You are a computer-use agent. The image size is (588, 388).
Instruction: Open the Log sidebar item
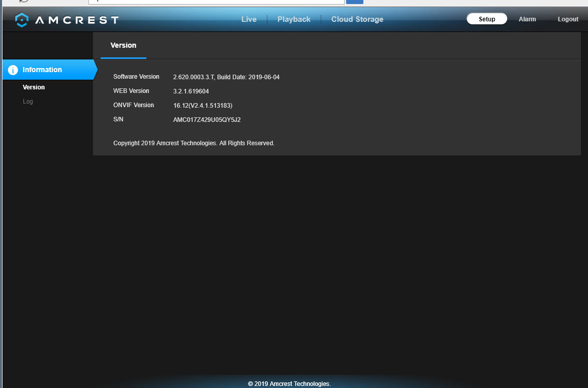pyautogui.click(x=28, y=102)
